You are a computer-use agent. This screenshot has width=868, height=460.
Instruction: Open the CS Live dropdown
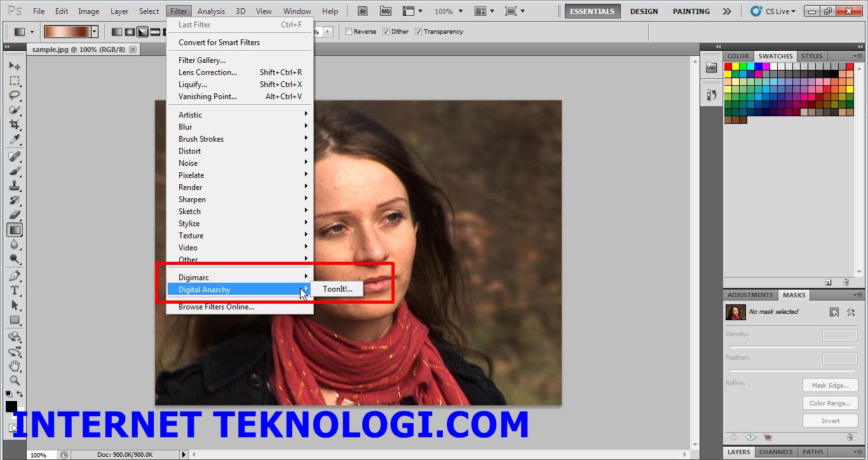tap(773, 11)
